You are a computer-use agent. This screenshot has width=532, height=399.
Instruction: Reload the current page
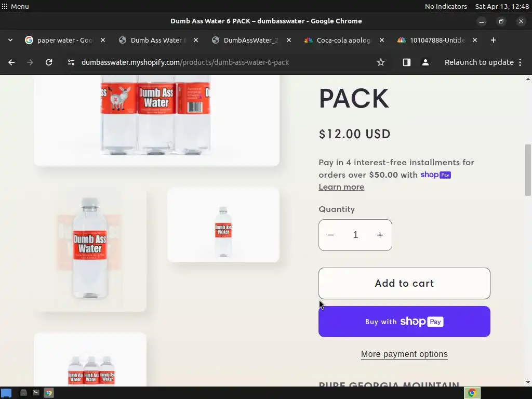click(x=49, y=62)
